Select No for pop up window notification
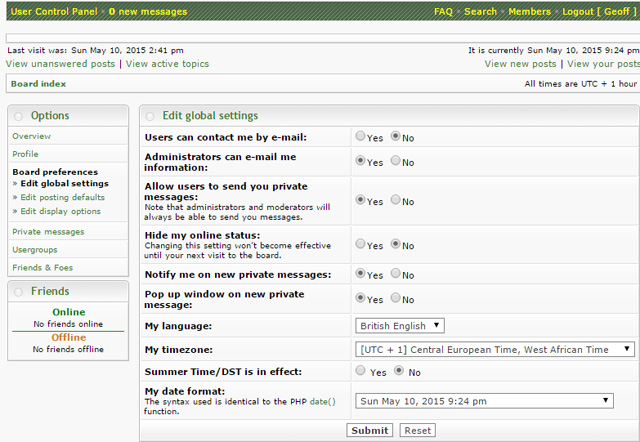 (396, 299)
